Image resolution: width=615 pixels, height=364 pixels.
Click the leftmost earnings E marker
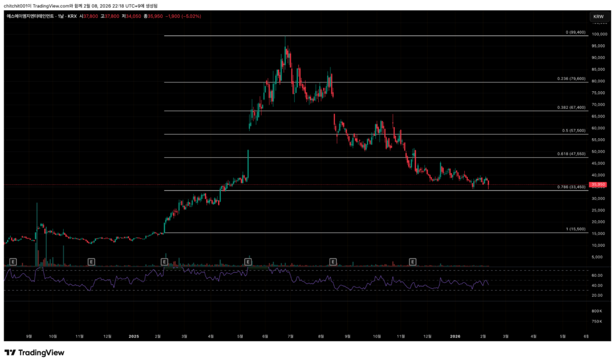[x=13, y=262]
